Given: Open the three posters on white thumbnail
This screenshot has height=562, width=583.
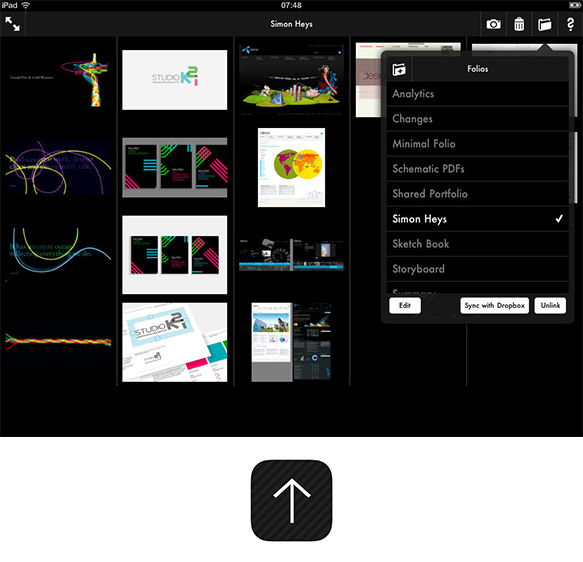Looking at the screenshot, I should [x=175, y=255].
